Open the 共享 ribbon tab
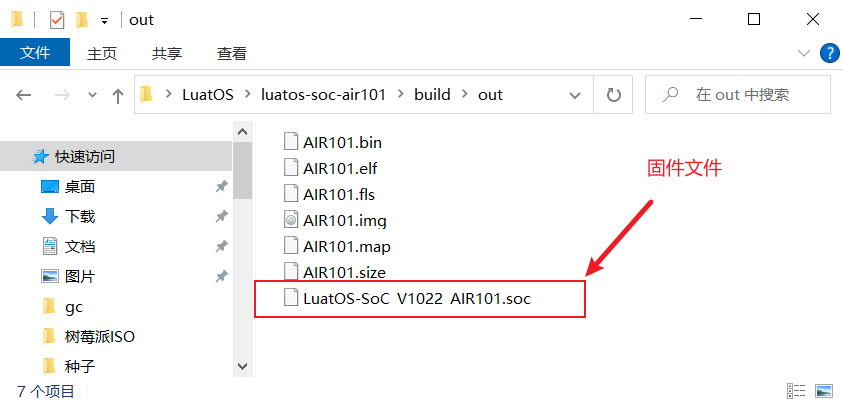 pyautogui.click(x=167, y=53)
